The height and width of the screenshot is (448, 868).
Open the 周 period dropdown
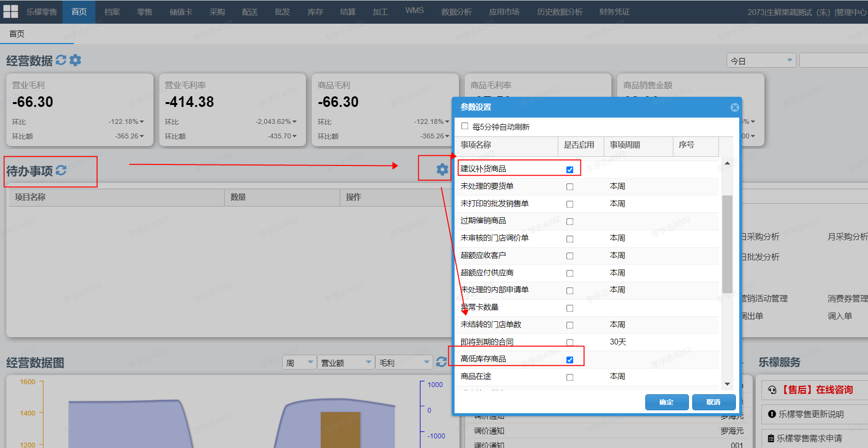(300, 362)
